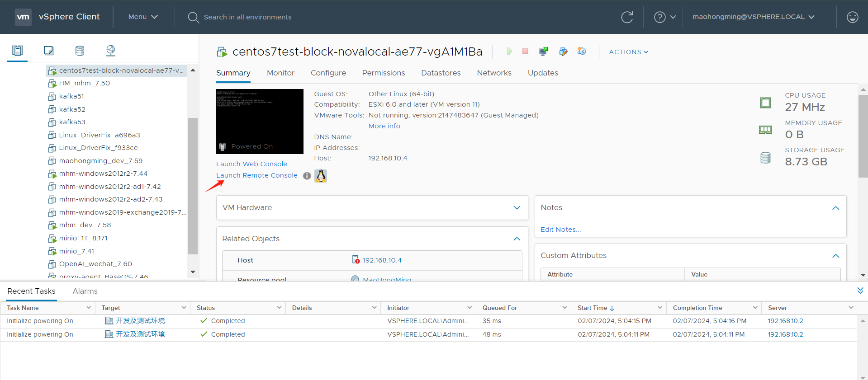Open target link in the 5:04:11 PM task row
Image resolution: width=868 pixels, height=380 pixels.
click(140, 334)
